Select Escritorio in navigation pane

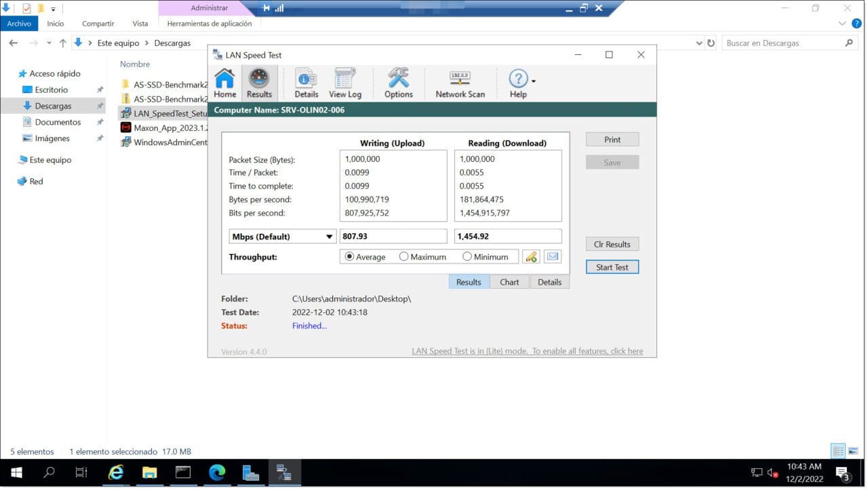click(x=52, y=89)
